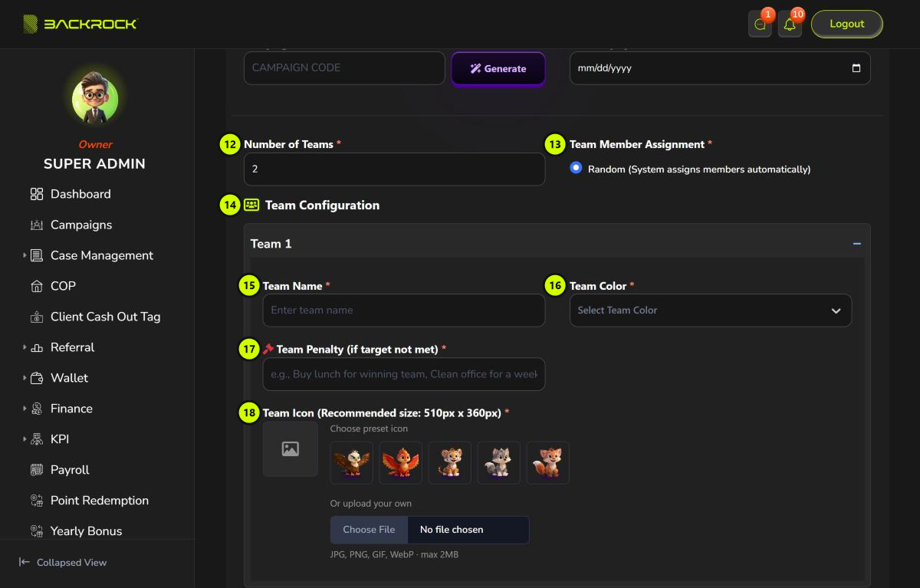Open the chat messages icon in header
Viewport: 920px width, 588px height.
coord(760,25)
